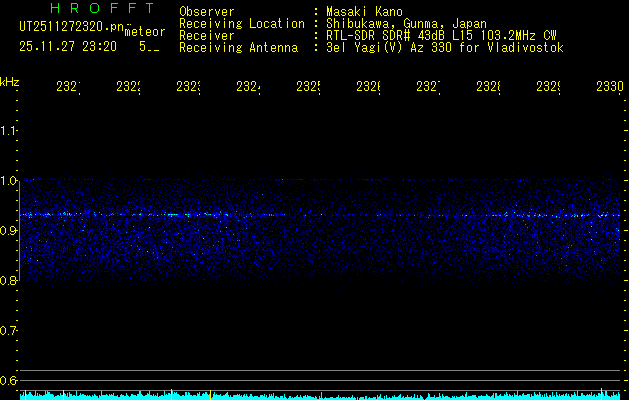This screenshot has height=400, width=629.
Task: Click the Observer label
Action: pyautogui.click(x=207, y=12)
